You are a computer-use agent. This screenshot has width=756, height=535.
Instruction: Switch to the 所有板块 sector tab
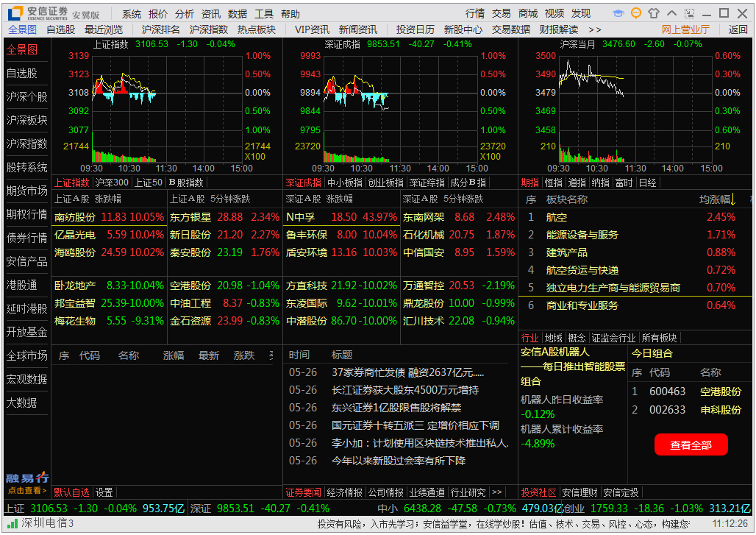click(659, 339)
